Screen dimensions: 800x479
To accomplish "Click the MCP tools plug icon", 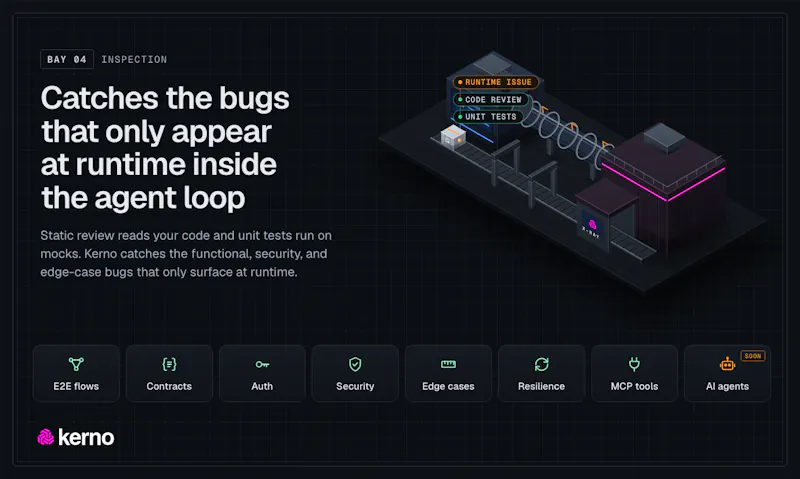I will tap(634, 364).
